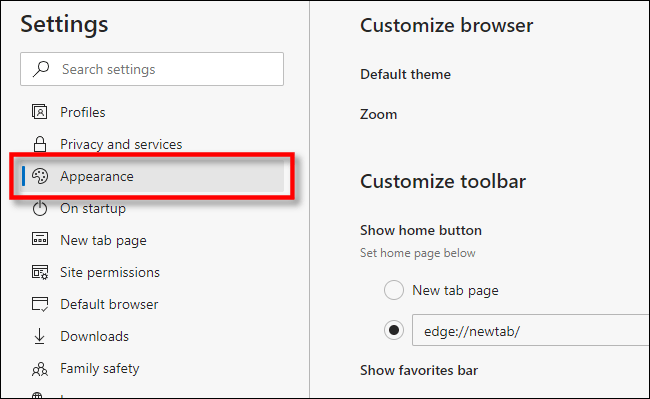Image resolution: width=650 pixels, height=399 pixels.
Task: Click the Downloads arrow icon
Action: coord(39,336)
